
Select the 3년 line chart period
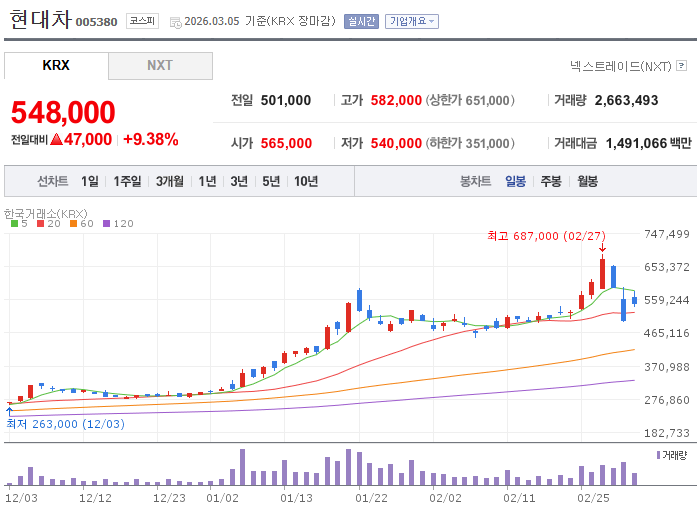[x=239, y=181]
